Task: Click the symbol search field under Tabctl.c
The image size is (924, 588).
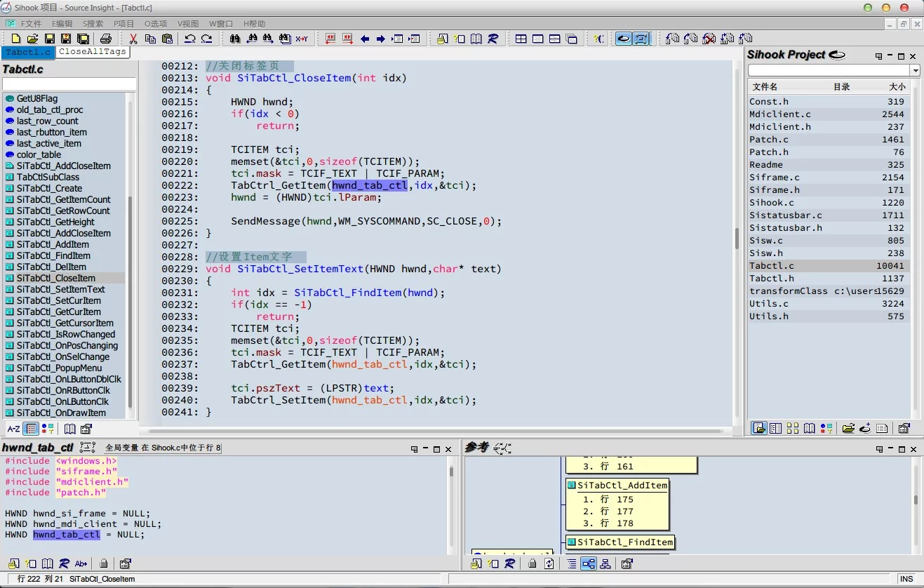Action: click(69, 84)
